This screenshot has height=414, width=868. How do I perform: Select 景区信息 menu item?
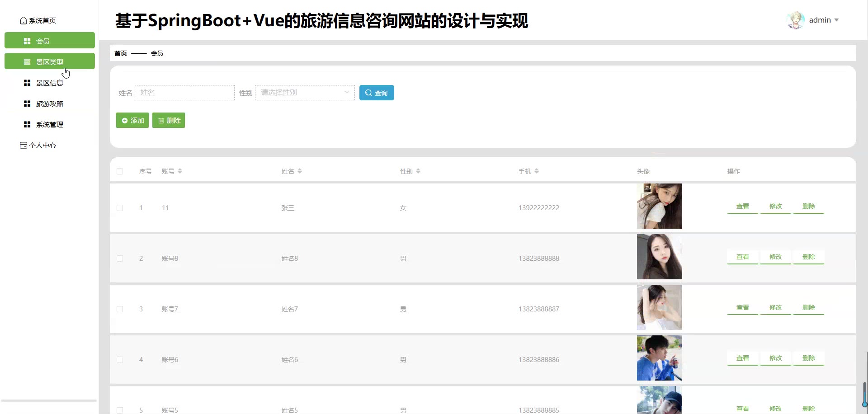(x=50, y=83)
